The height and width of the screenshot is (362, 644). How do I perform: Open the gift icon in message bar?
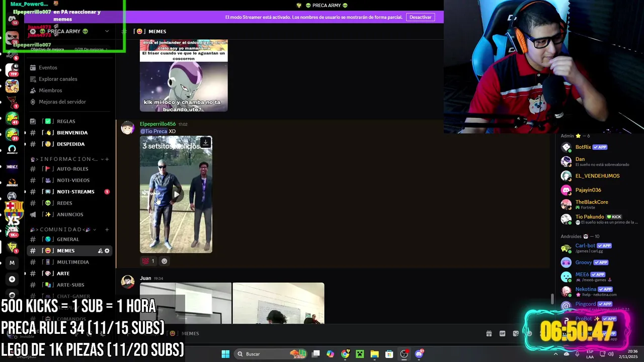[x=489, y=333]
